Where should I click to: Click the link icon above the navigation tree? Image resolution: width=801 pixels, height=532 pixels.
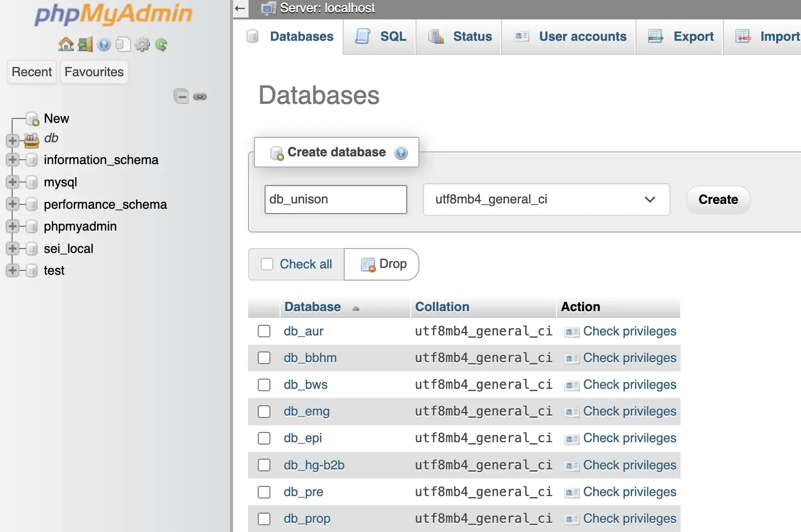(x=200, y=96)
